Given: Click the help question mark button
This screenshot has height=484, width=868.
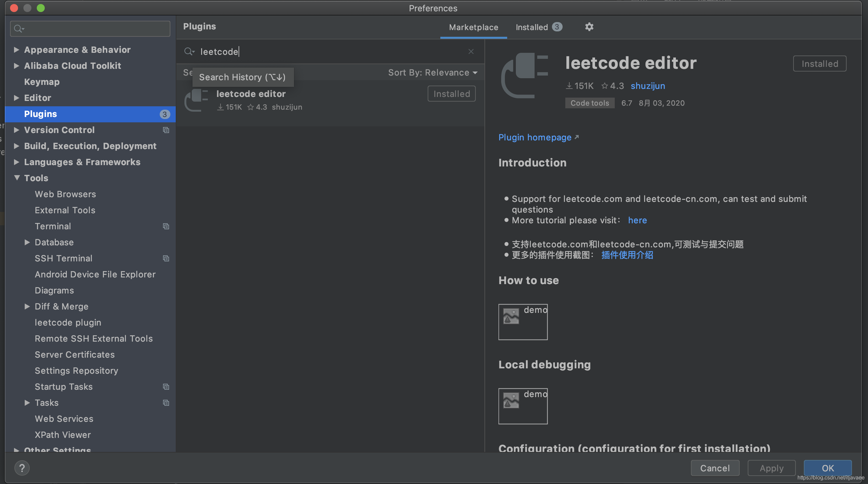Looking at the screenshot, I should pos(22,468).
